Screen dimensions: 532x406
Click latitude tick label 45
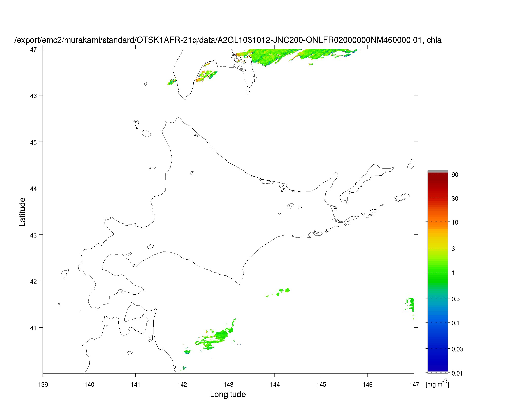[33, 142]
